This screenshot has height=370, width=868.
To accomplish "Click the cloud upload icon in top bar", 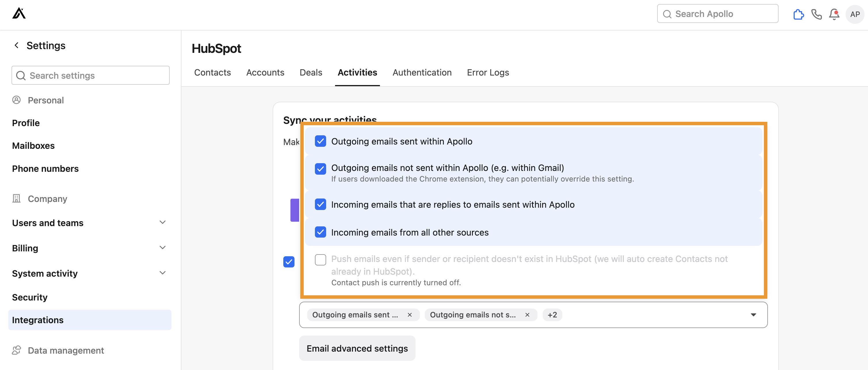I will pyautogui.click(x=798, y=14).
